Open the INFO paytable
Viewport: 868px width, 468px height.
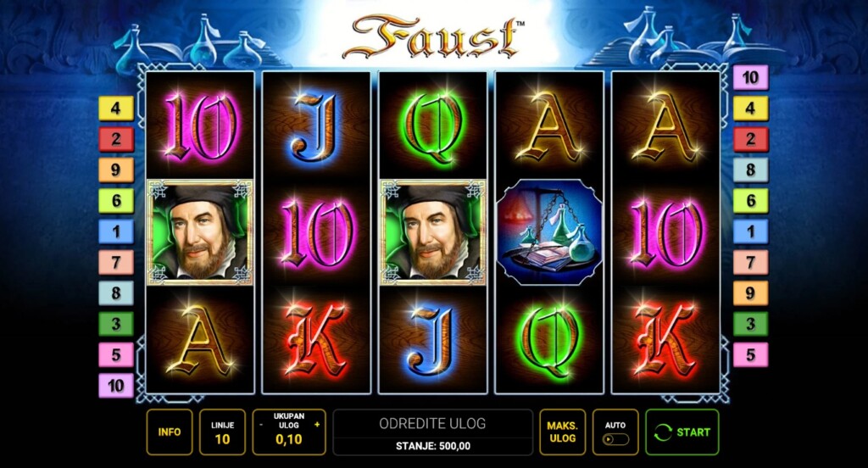tap(170, 432)
